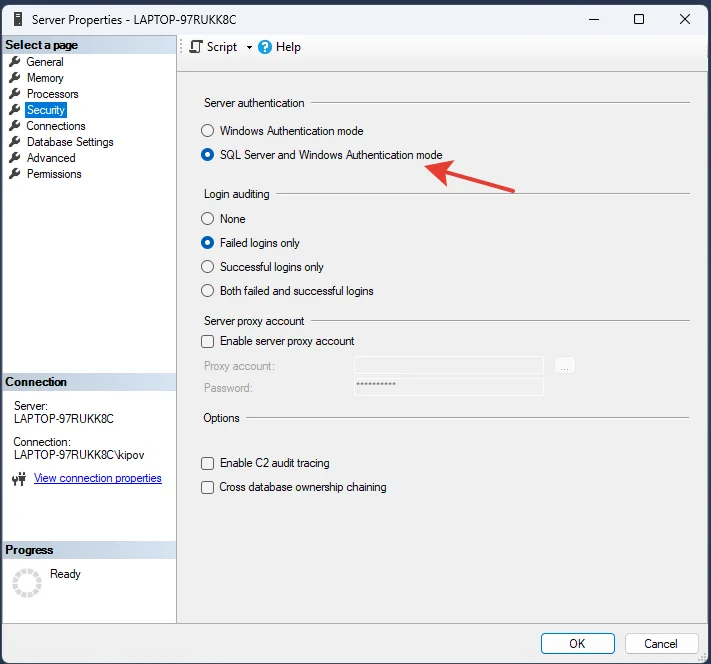Go to the Advanced page
711x664 pixels.
coord(50,158)
